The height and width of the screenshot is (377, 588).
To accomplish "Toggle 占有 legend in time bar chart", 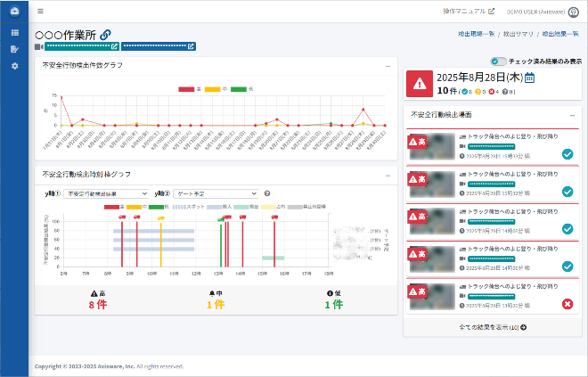I will click(x=274, y=207).
